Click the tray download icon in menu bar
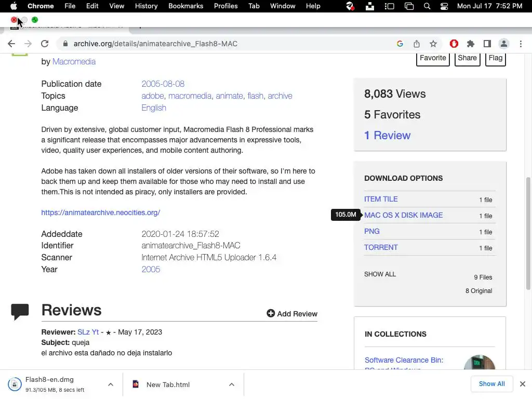This screenshot has height=399, width=532. pos(370,6)
